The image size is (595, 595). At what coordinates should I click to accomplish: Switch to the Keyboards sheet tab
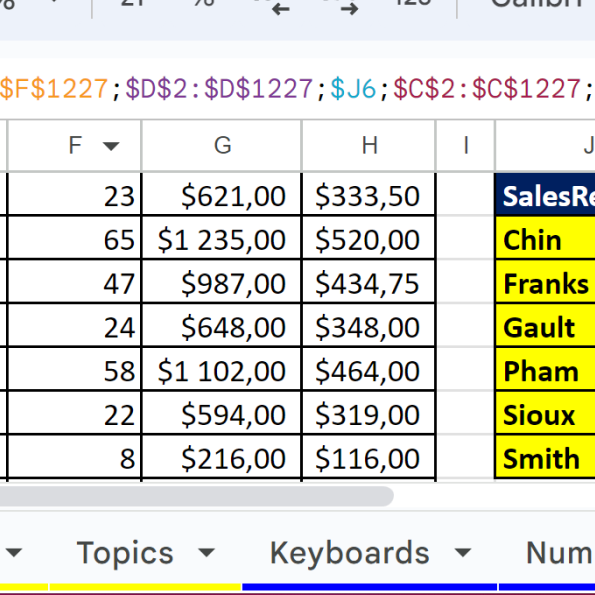349,553
